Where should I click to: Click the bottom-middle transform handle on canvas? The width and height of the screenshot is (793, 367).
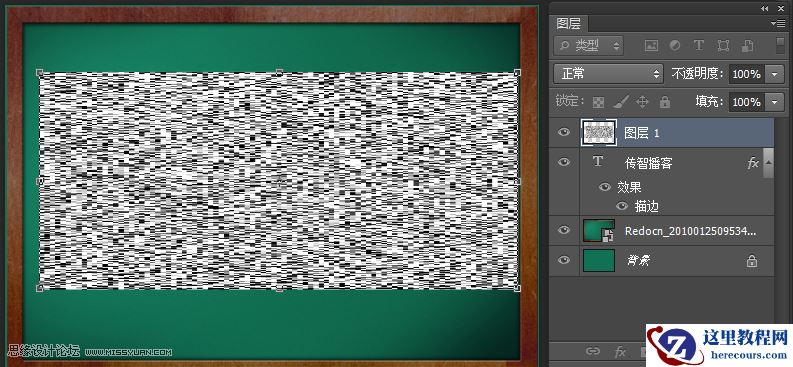279,288
